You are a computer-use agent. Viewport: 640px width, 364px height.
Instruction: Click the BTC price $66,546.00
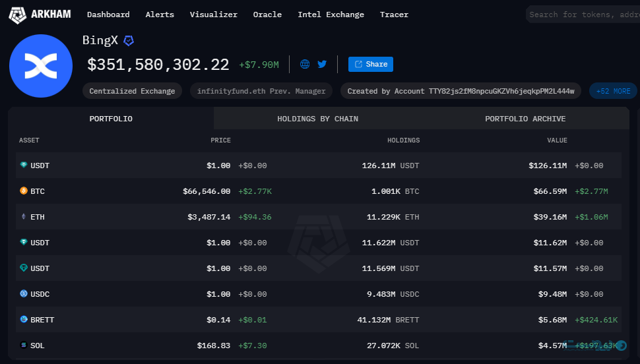click(207, 191)
